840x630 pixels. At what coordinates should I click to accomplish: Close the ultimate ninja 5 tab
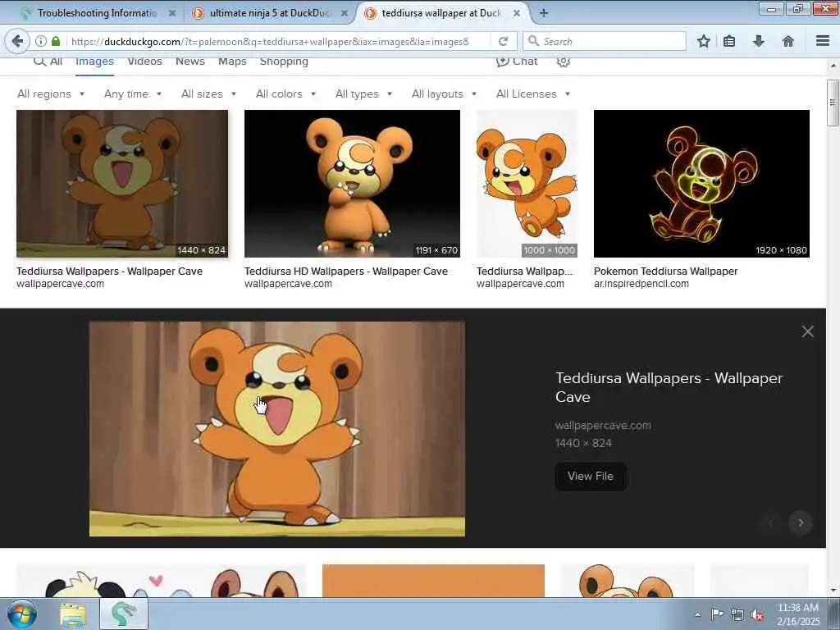345,13
